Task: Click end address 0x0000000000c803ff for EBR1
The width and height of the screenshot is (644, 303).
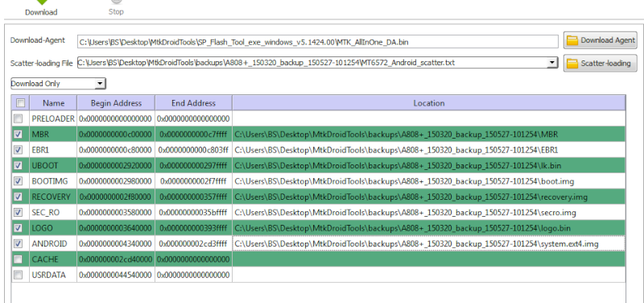Action: 193,150
